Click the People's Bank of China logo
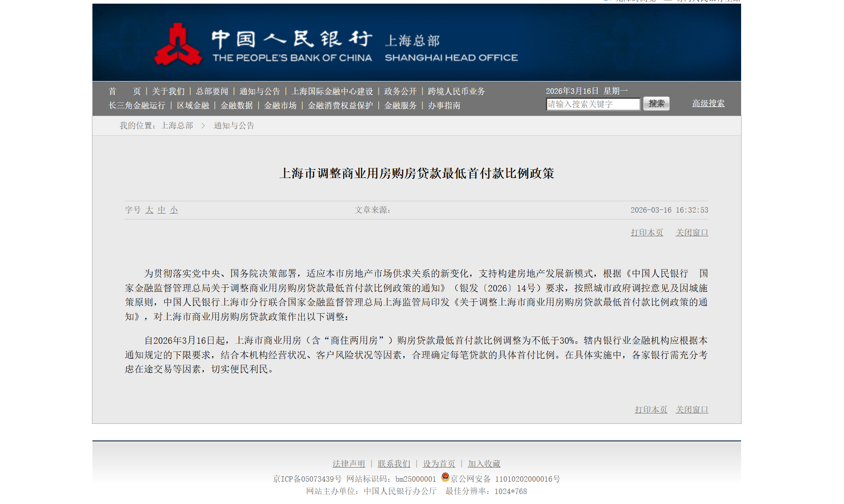Image resolution: width=844 pixels, height=504 pixels. point(179,43)
